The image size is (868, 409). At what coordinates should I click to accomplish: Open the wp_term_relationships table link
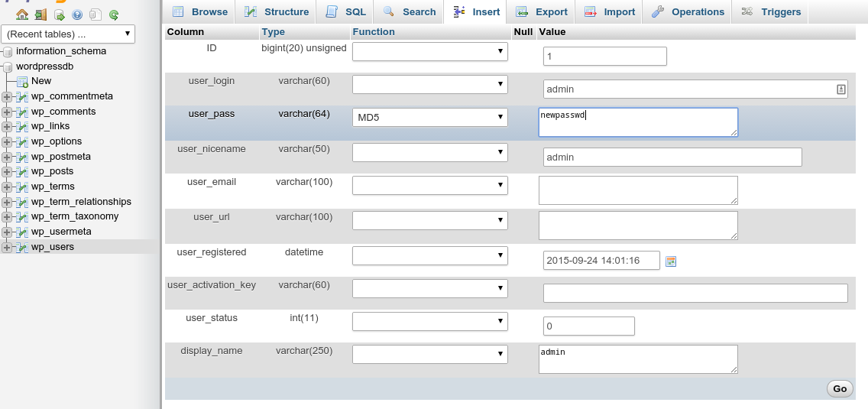[81, 202]
